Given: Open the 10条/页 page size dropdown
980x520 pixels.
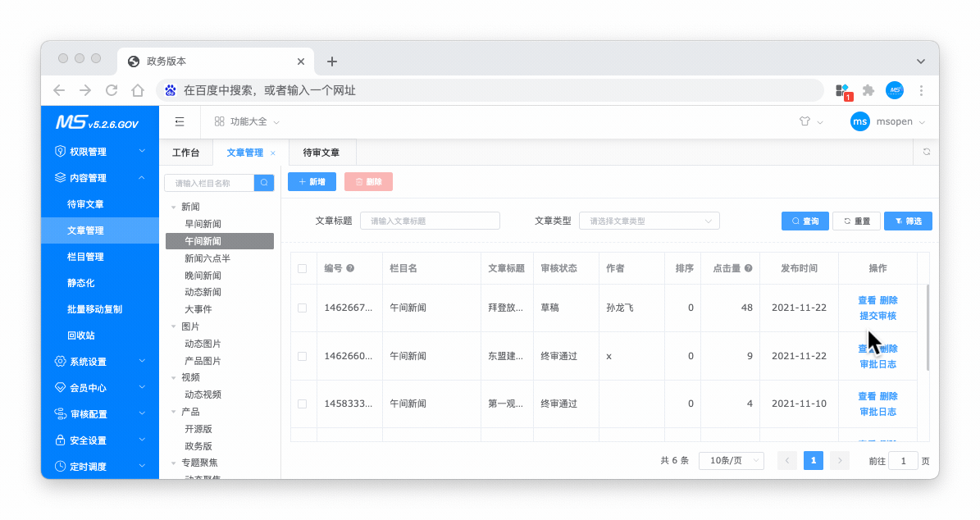Looking at the screenshot, I should tap(731, 461).
